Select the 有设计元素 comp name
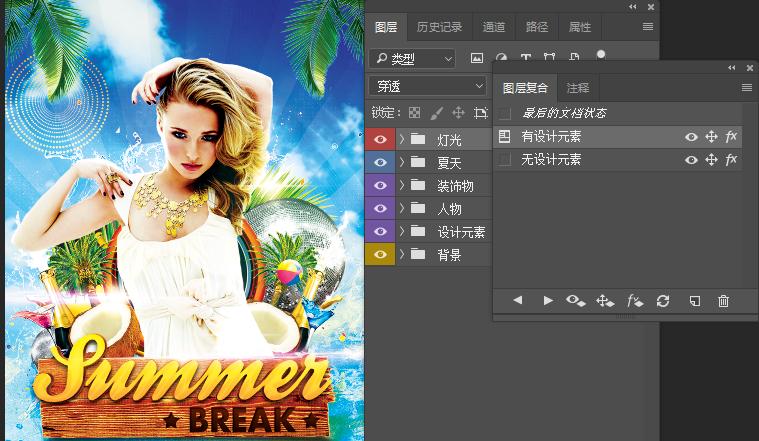The image size is (759, 441). pyautogui.click(x=551, y=137)
